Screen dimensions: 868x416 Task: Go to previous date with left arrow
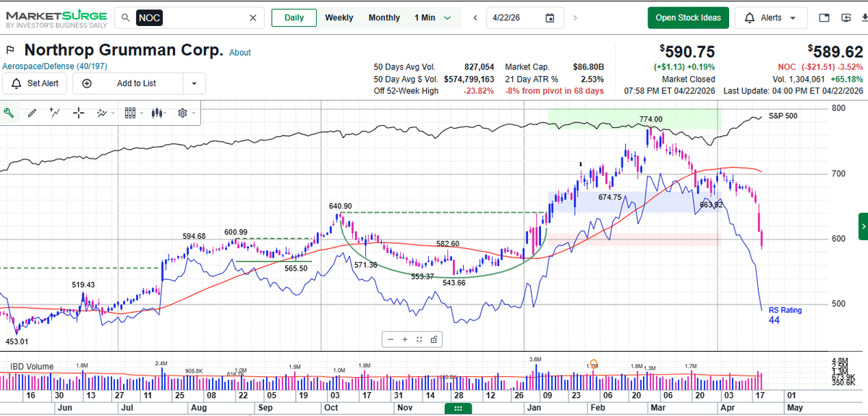[x=475, y=18]
